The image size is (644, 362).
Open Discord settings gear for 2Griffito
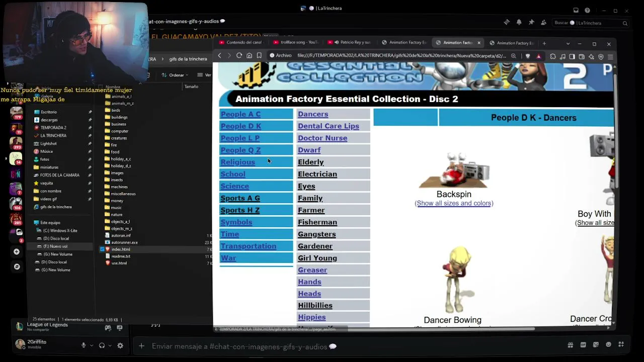pos(120,345)
